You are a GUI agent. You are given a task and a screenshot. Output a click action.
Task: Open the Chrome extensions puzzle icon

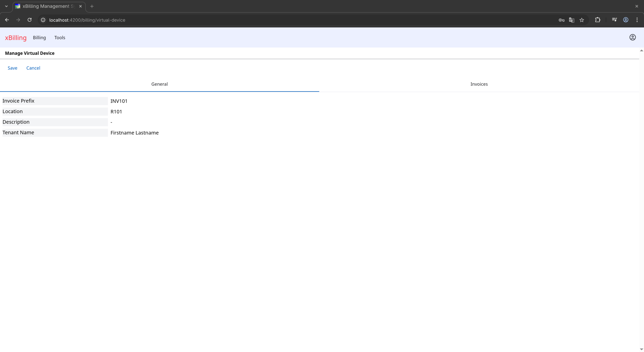(597, 20)
